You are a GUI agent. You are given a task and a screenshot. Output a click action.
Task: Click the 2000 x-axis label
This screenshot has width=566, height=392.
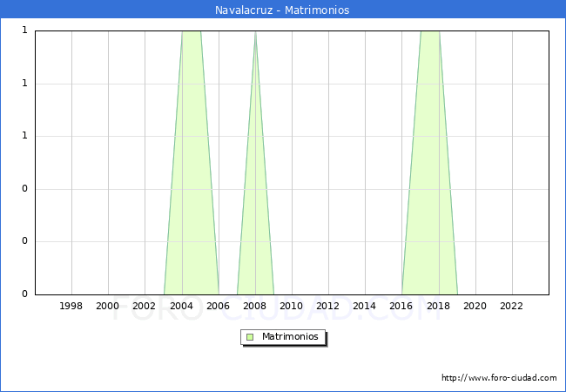pos(108,306)
